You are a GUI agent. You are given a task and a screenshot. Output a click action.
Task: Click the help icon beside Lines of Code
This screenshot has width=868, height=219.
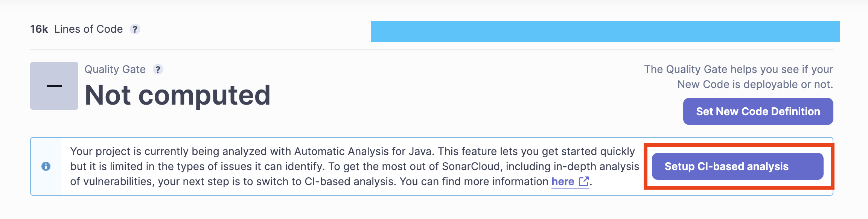pyautogui.click(x=135, y=29)
